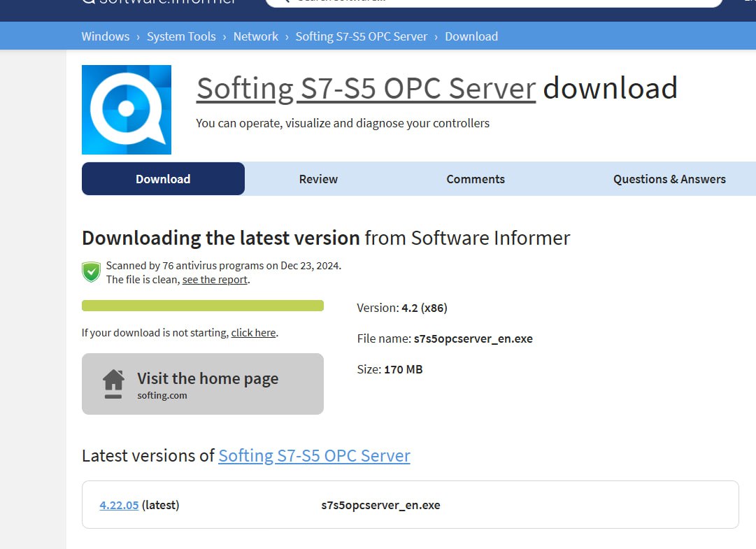Screen dimensions: 756x549
Task: Click Visit the home page button
Action: click(x=203, y=384)
